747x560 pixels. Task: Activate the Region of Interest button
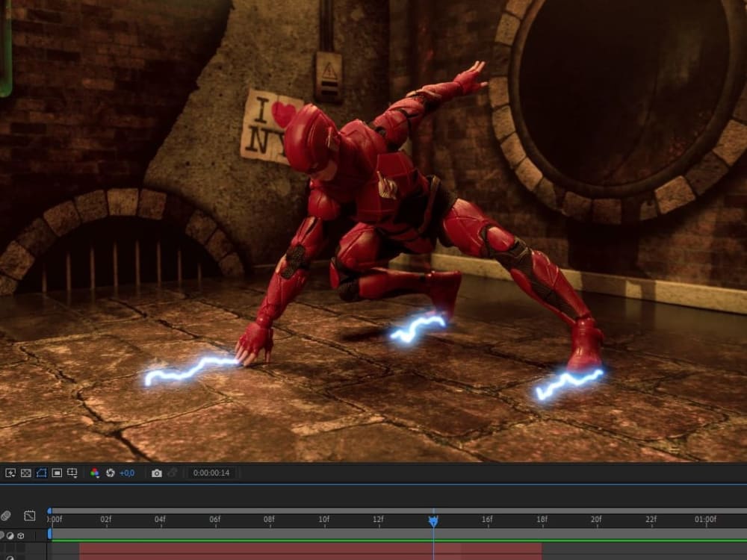click(57, 473)
